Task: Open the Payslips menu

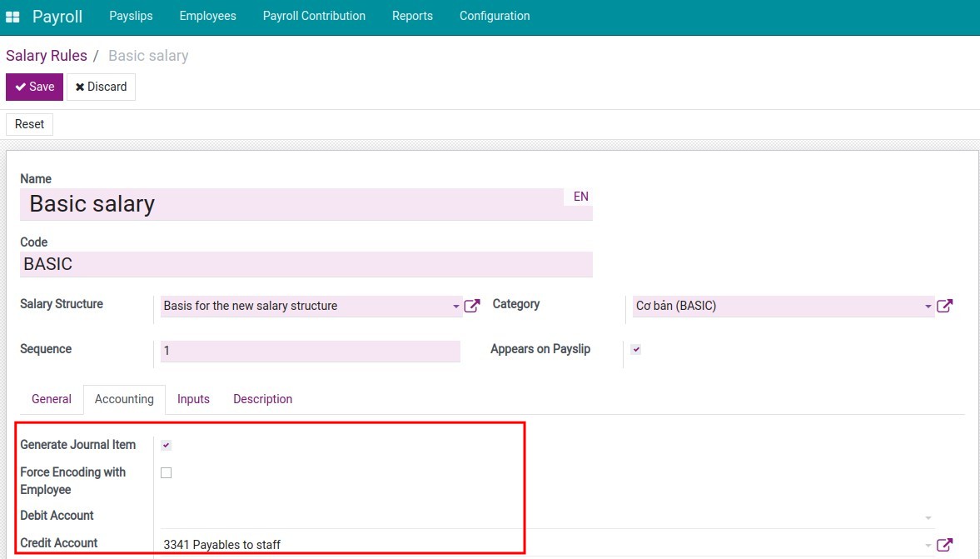Action: (x=131, y=16)
